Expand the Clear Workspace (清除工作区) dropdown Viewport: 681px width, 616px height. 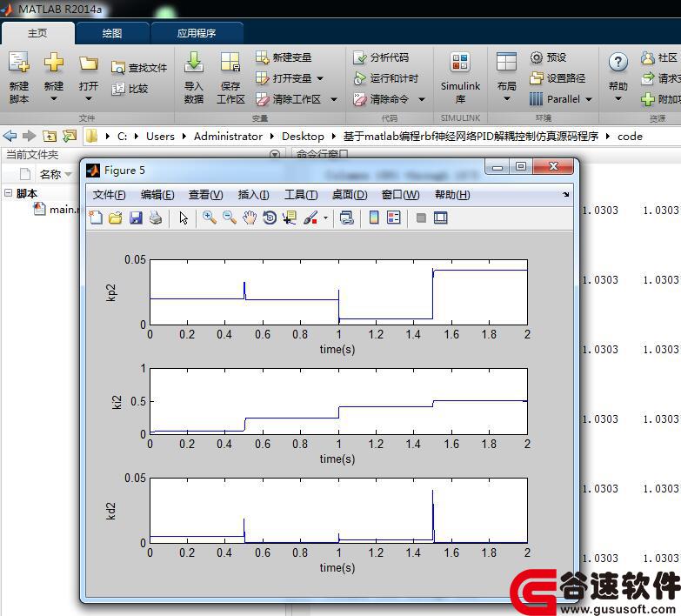[x=334, y=99]
